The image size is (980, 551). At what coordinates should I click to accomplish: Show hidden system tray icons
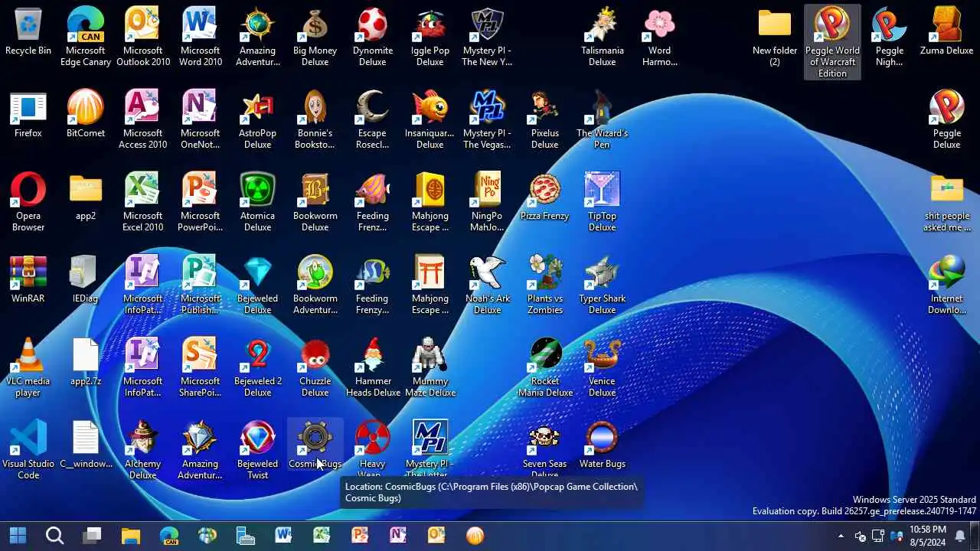click(841, 536)
